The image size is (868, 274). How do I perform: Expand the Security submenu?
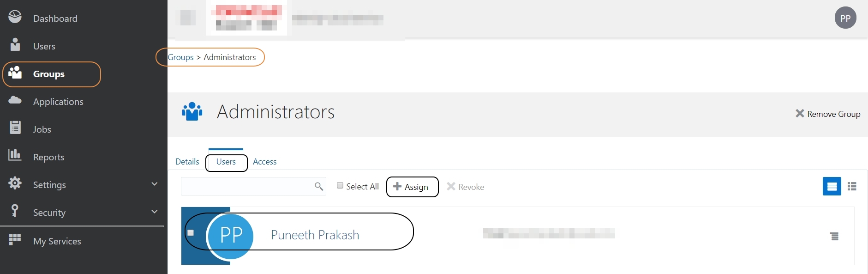click(x=155, y=212)
